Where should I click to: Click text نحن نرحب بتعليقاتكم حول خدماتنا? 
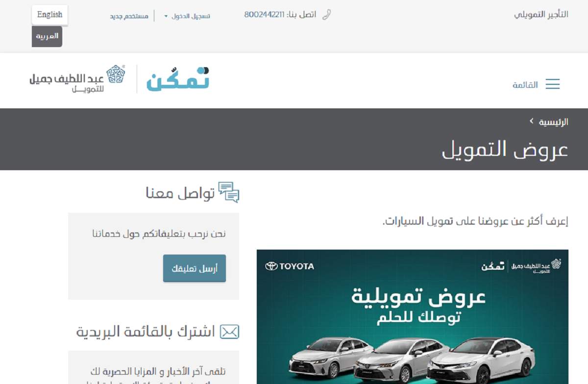tap(159, 234)
